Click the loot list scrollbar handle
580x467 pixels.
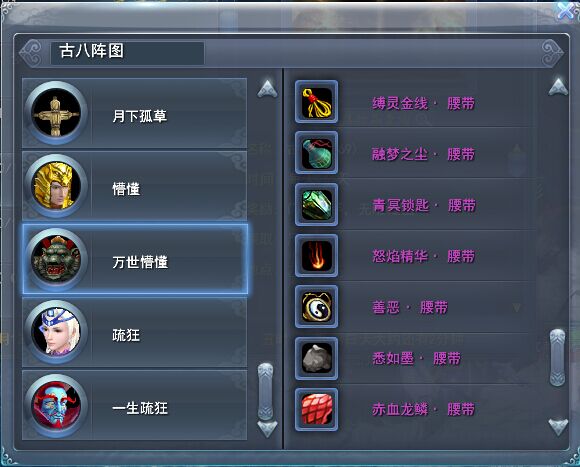point(557,358)
